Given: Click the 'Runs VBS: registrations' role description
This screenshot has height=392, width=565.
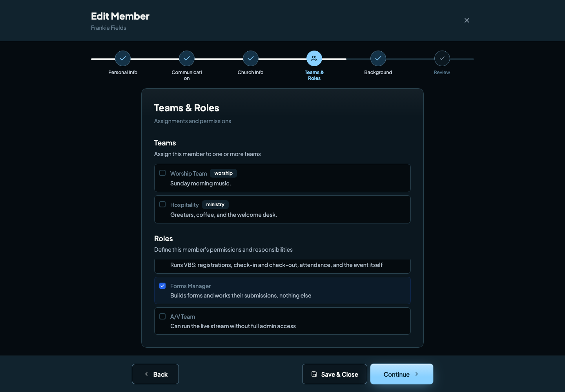Looking at the screenshot, I should tap(276, 265).
